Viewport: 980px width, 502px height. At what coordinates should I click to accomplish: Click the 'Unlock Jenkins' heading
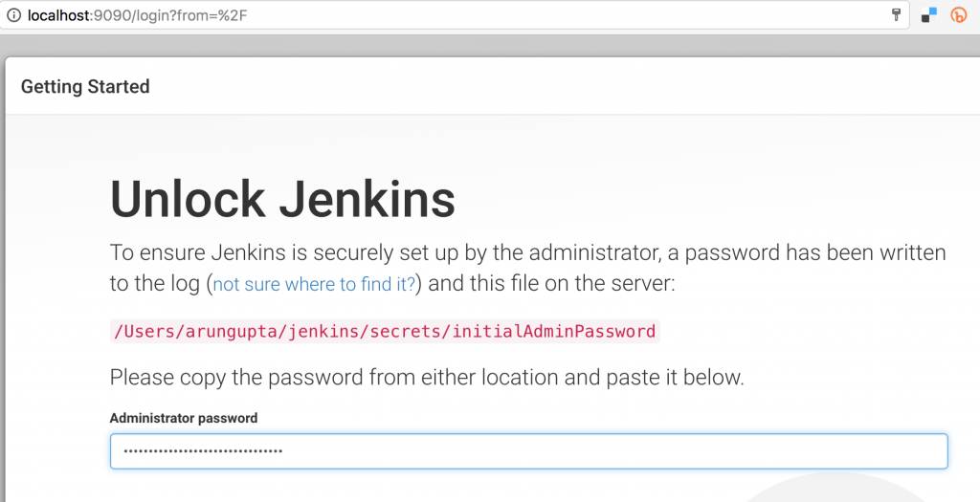point(282,199)
